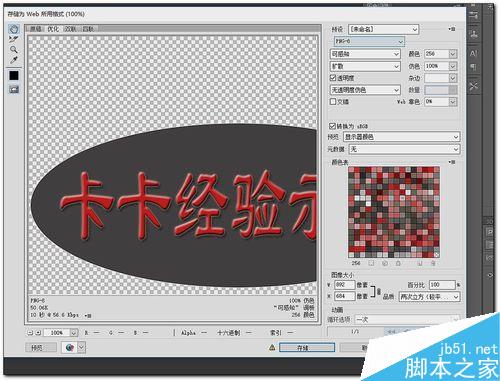
Task: Click the Photoshop adjustments sliders icon
Action: (x=473, y=15)
